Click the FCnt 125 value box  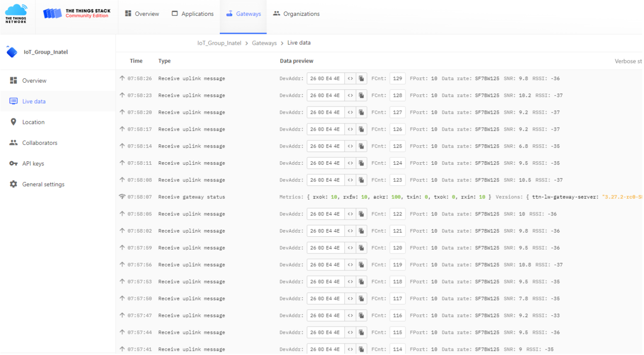pyautogui.click(x=397, y=146)
